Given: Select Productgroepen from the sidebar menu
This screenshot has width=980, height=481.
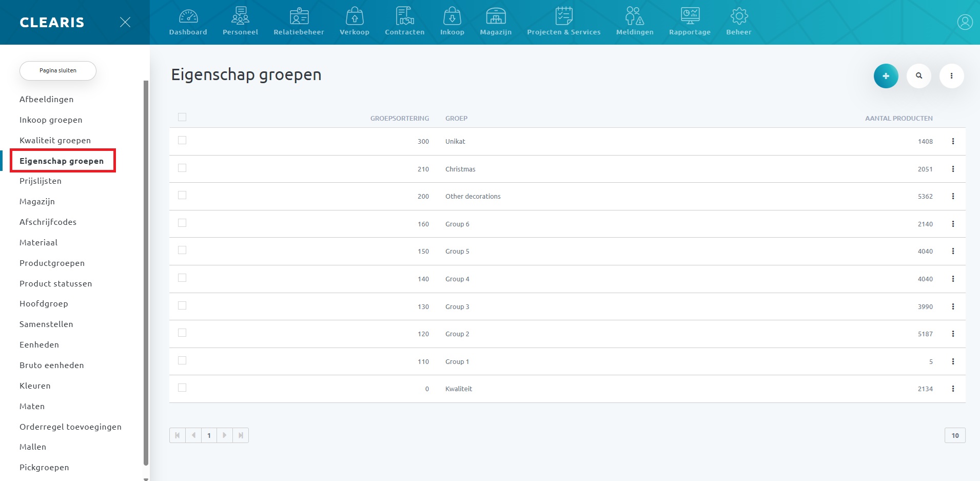Looking at the screenshot, I should [x=52, y=263].
